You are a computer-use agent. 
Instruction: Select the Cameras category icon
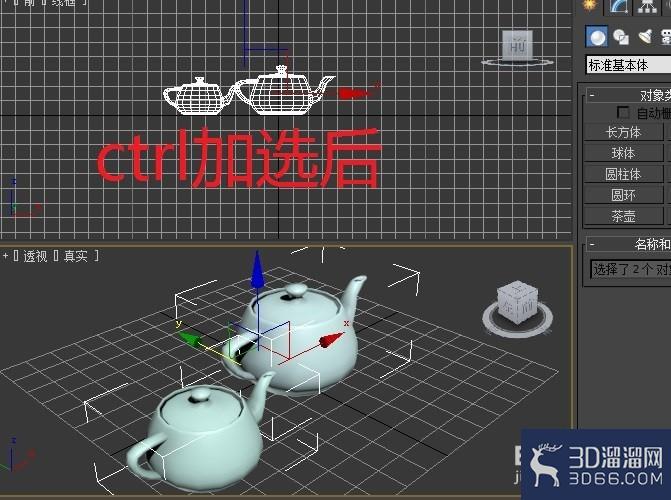coord(666,37)
